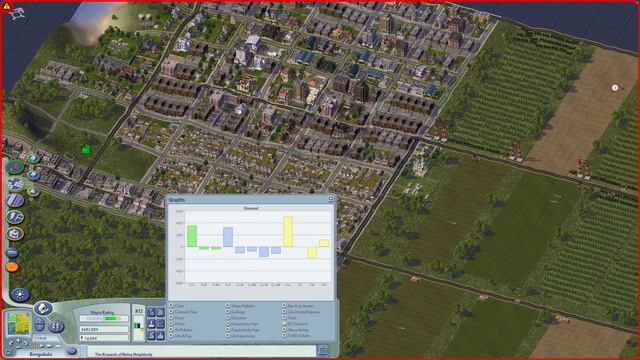Select the Water Pollution graph option
Image resolution: width=640 pixels, height=360 pixels.
pos(227,305)
